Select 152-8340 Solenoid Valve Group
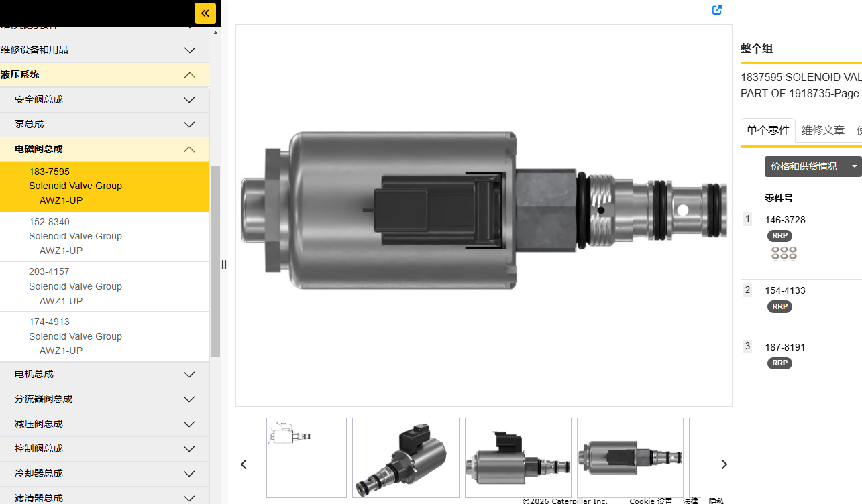The image size is (862, 504). pyautogui.click(x=75, y=236)
